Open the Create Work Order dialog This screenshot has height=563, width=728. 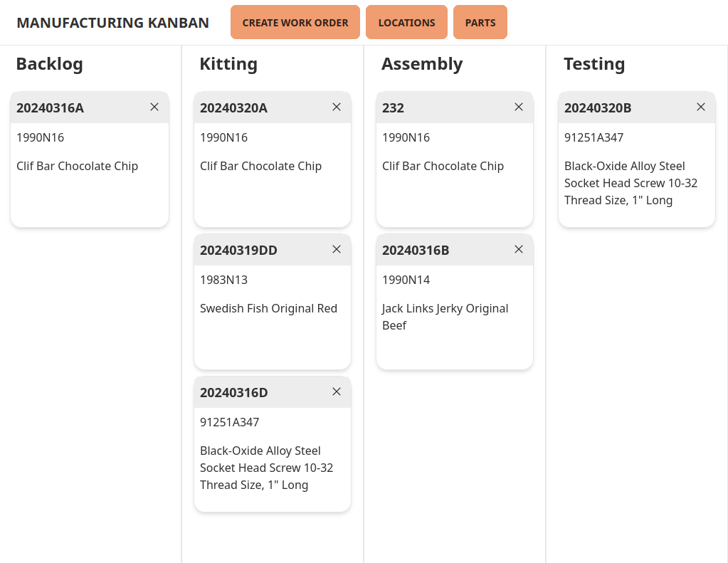tap(295, 22)
